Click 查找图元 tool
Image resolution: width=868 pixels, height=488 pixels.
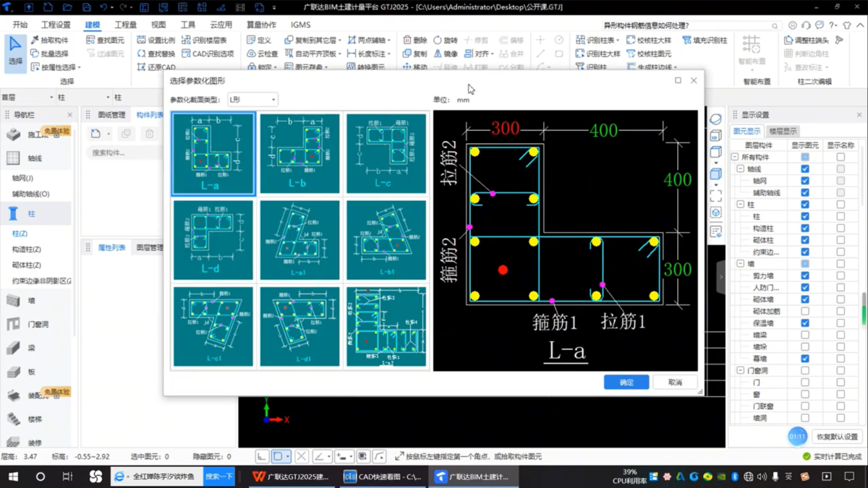105,40
